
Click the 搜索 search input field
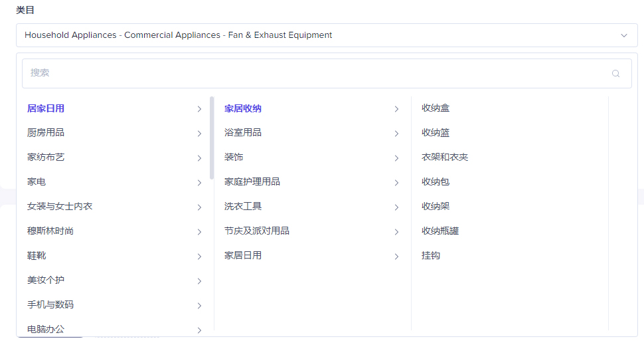[312, 73]
